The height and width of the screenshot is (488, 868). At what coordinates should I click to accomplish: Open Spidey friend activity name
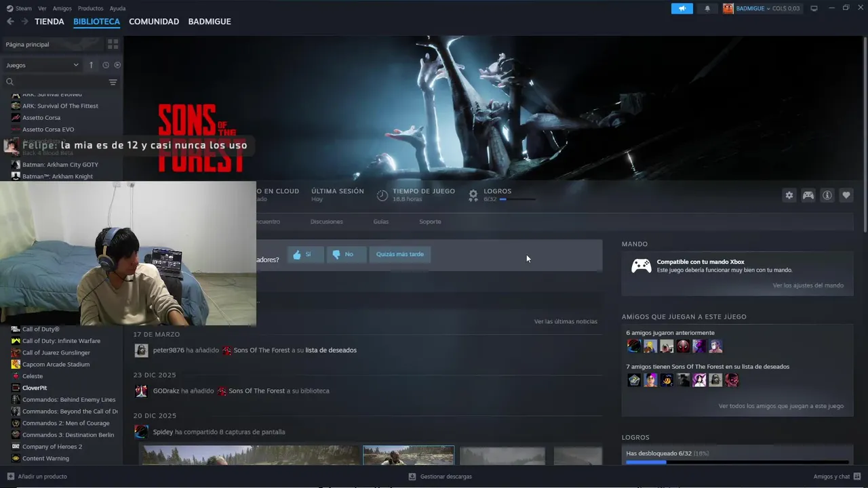(x=163, y=432)
